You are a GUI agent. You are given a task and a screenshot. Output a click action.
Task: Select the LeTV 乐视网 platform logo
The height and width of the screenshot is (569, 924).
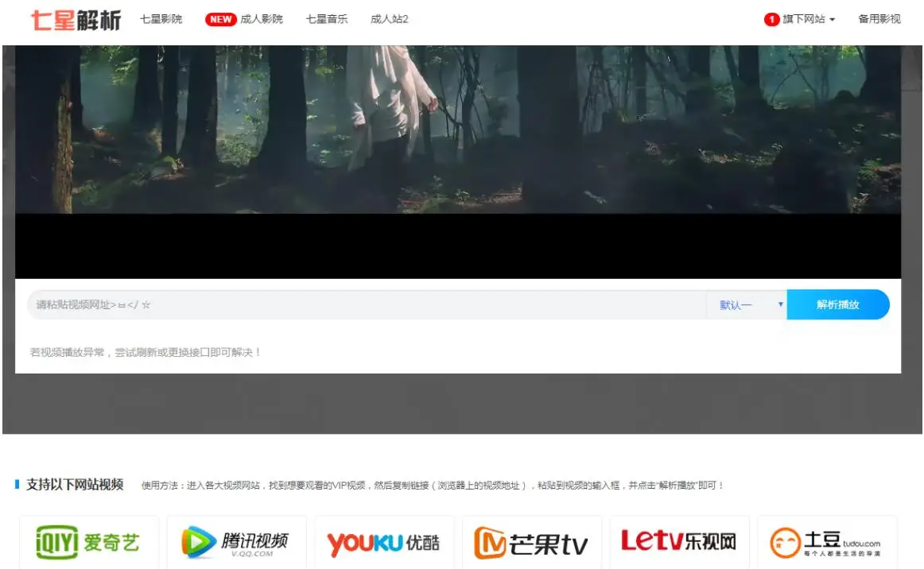[x=680, y=542]
